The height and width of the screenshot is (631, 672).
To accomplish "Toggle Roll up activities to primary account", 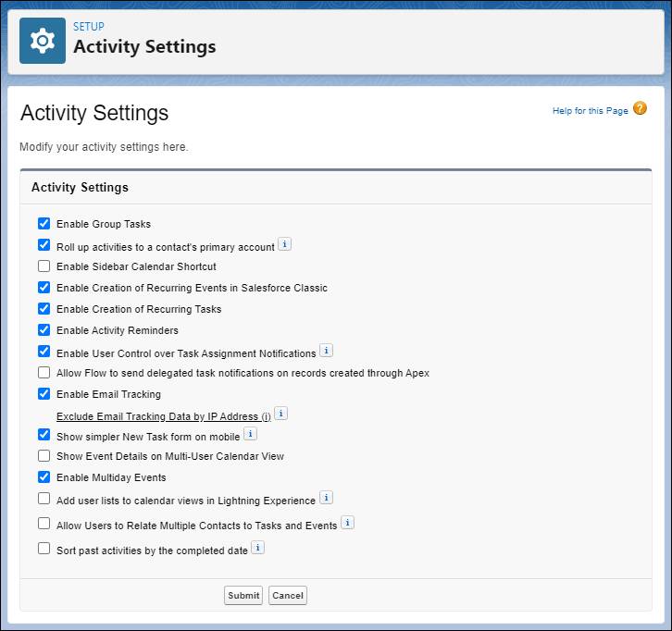I will pyautogui.click(x=44, y=244).
